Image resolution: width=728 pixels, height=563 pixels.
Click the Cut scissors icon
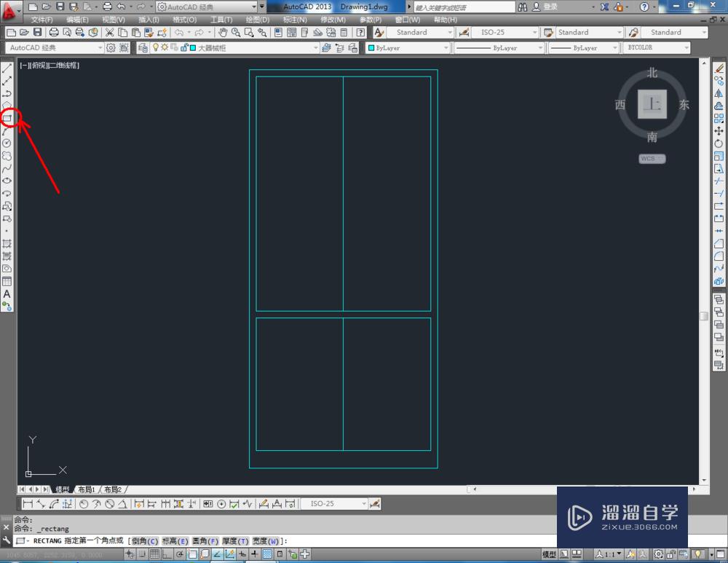pos(110,32)
